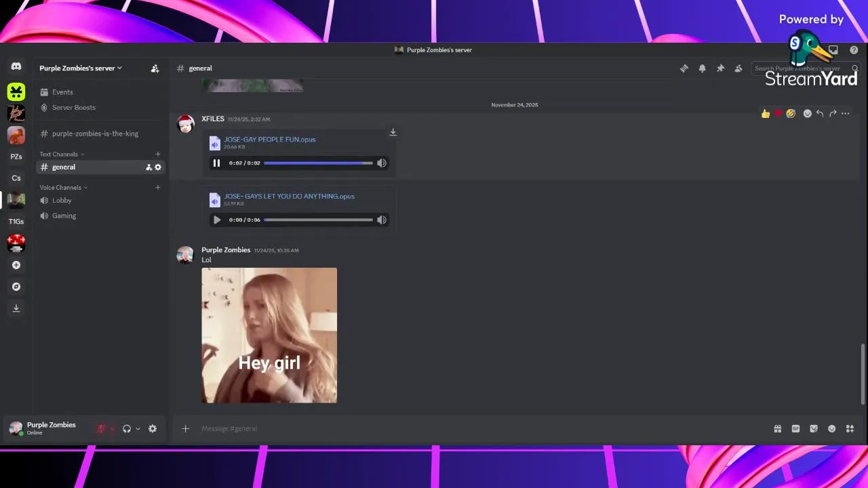Focus the Message #general input
868x488 pixels.
(x=481, y=429)
